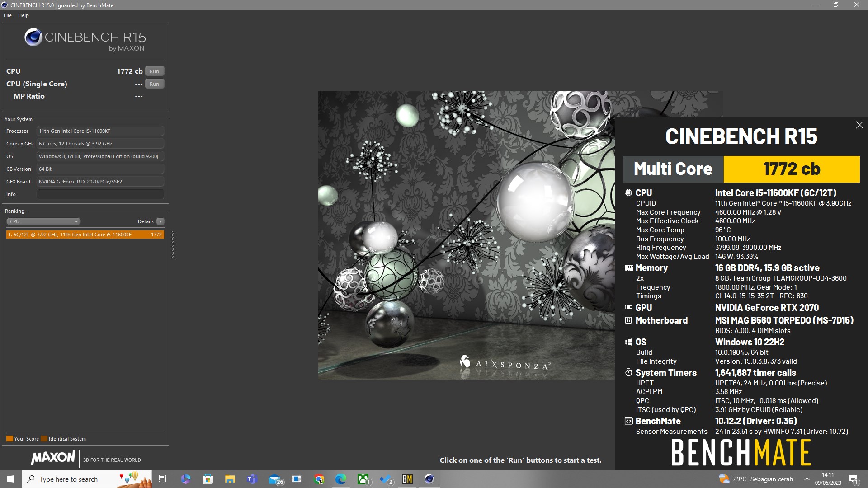Open the File menu
This screenshot has width=868, height=488.
tap(8, 15)
